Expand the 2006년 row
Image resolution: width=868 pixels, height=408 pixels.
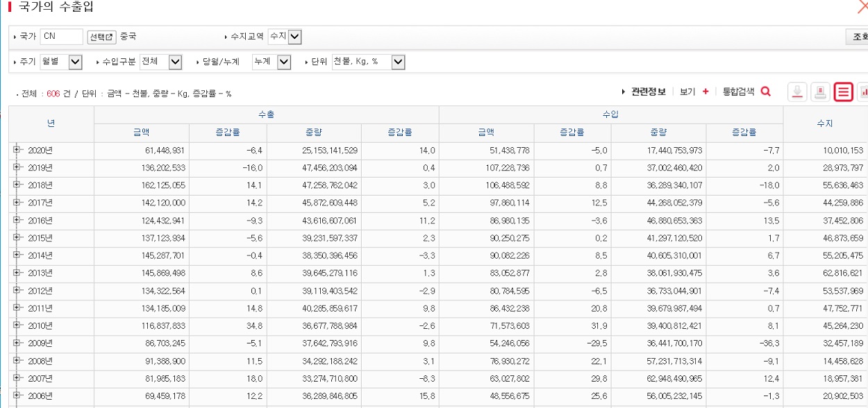tap(17, 396)
